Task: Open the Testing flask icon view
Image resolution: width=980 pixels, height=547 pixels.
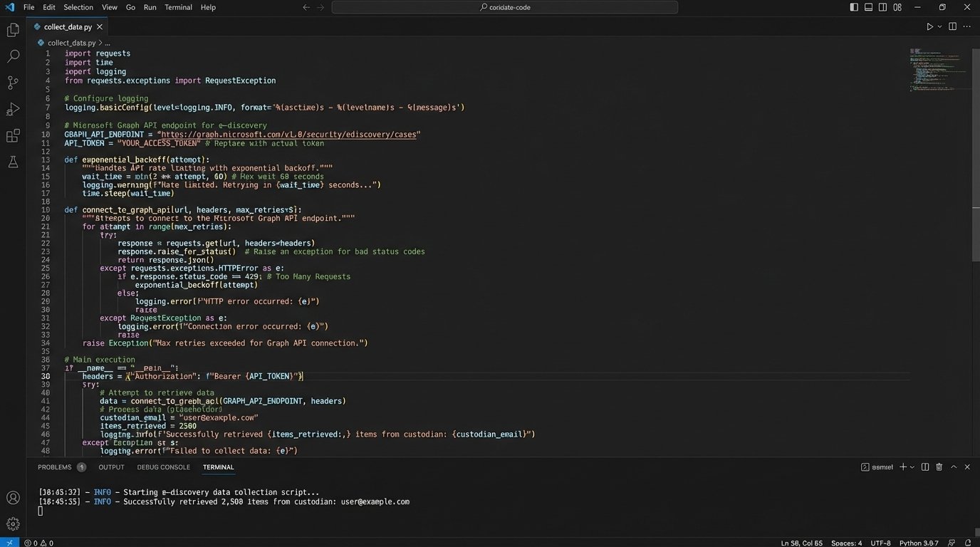Action: [x=13, y=162]
